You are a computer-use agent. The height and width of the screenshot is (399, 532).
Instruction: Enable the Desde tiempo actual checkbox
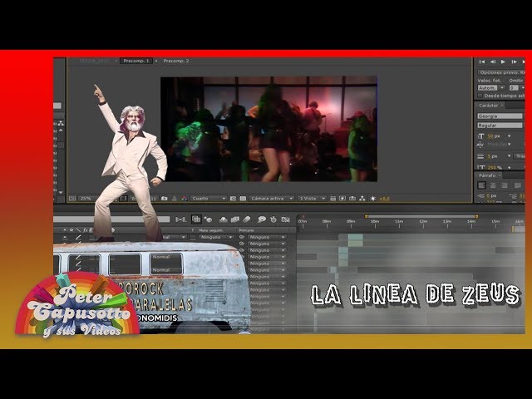pyautogui.click(x=480, y=96)
